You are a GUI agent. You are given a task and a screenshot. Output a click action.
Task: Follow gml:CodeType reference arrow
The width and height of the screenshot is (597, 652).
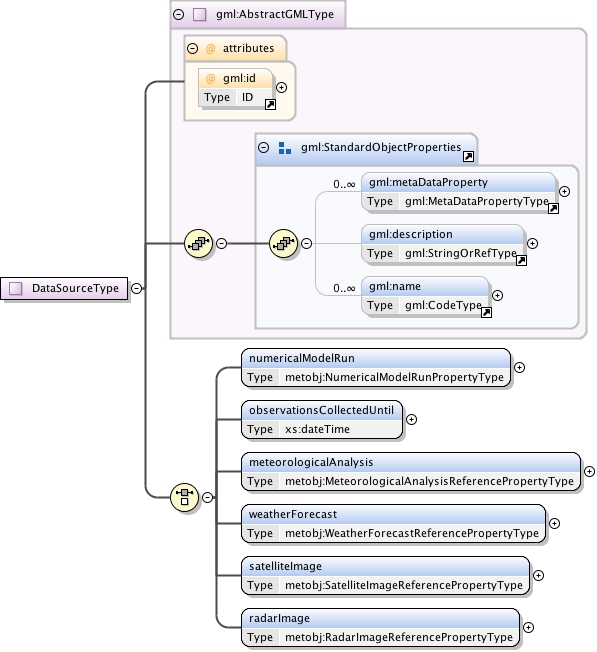486,312
